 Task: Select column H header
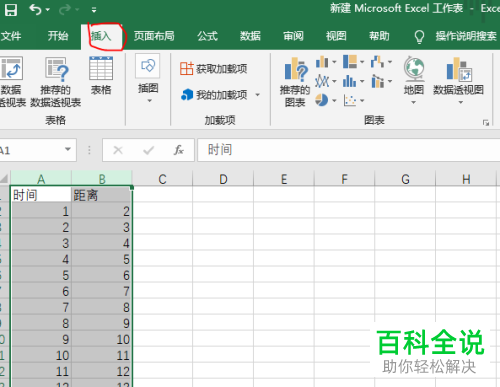tap(466, 179)
